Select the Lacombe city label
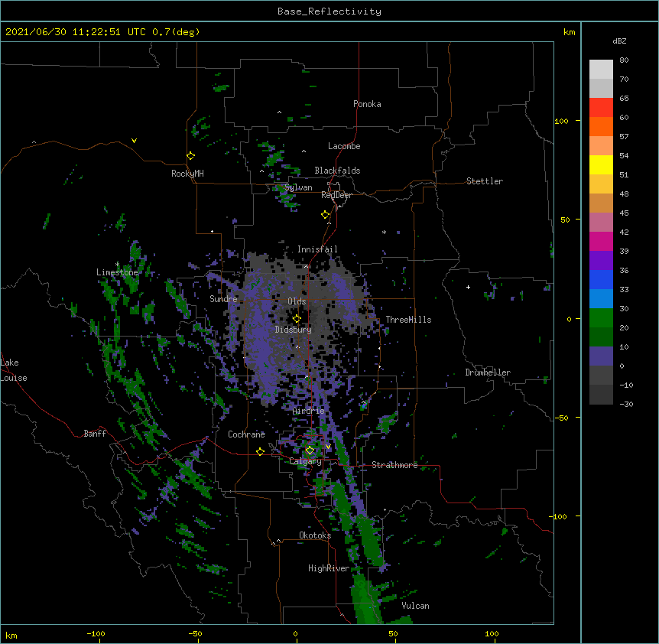 (344, 146)
